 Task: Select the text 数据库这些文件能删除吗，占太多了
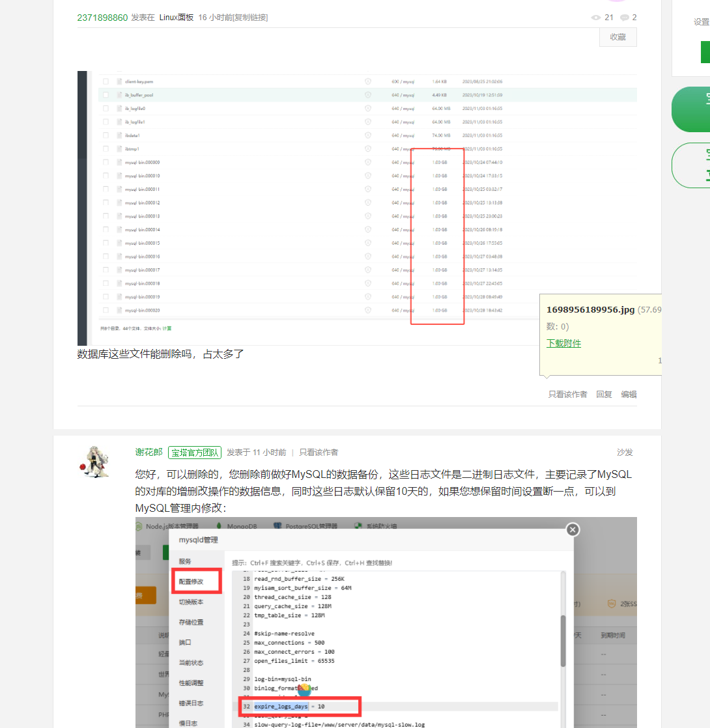pos(160,354)
